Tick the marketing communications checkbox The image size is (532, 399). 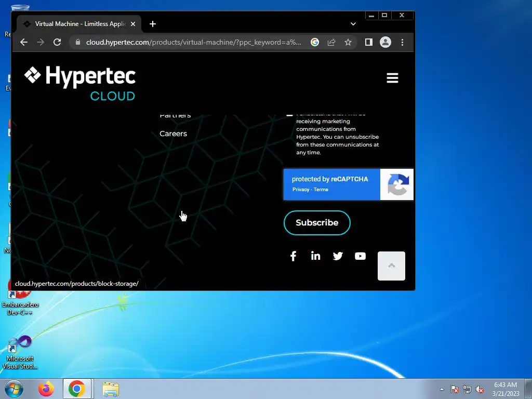[x=289, y=115]
